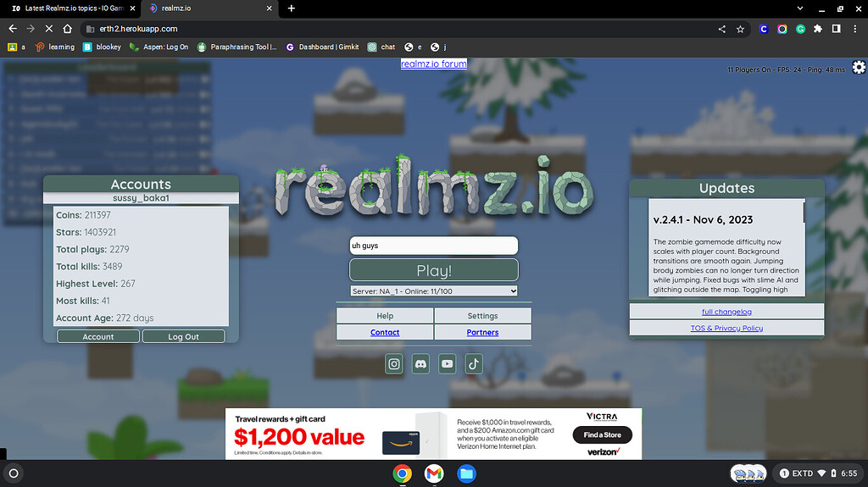Go to browser home page icon

point(67,29)
